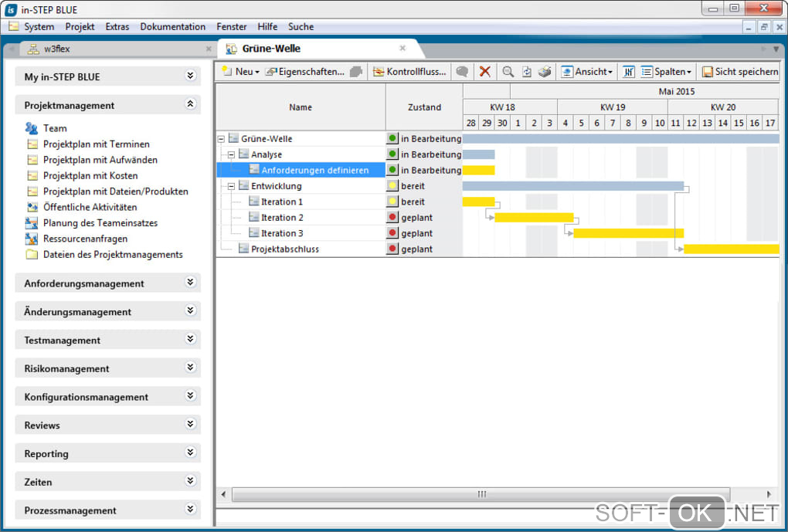This screenshot has width=788, height=532.
Task: Click the green status icon of Analyse
Action: (x=392, y=154)
